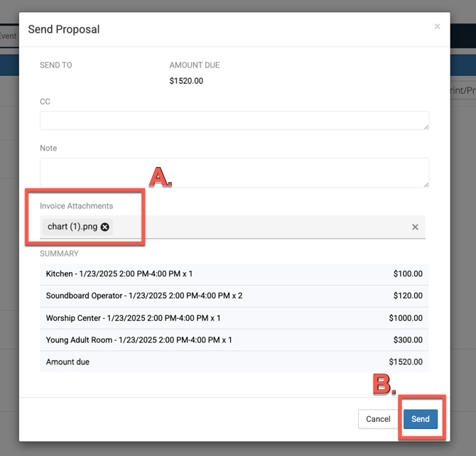
Task: Close the Send Proposal dialog
Action: (x=437, y=27)
